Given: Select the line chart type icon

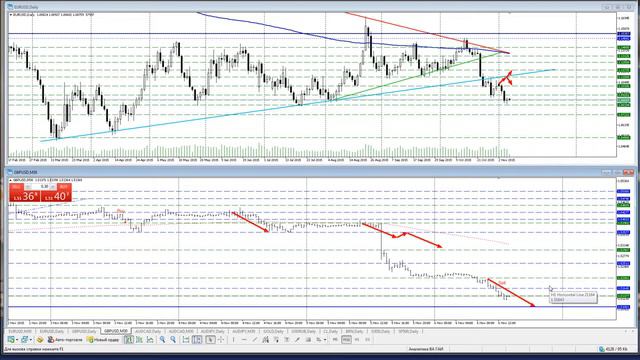Looking at the screenshot, I should coord(150,340).
